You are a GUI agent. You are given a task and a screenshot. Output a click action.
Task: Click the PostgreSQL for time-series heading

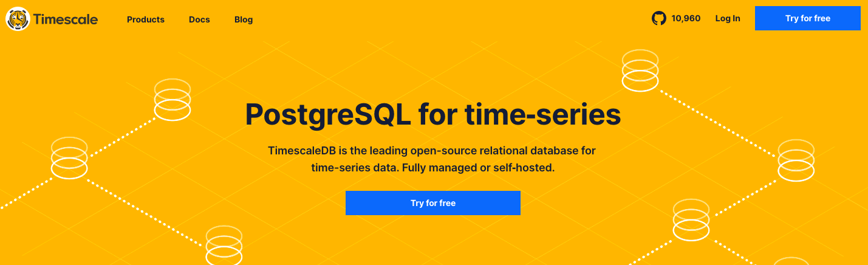(433, 115)
